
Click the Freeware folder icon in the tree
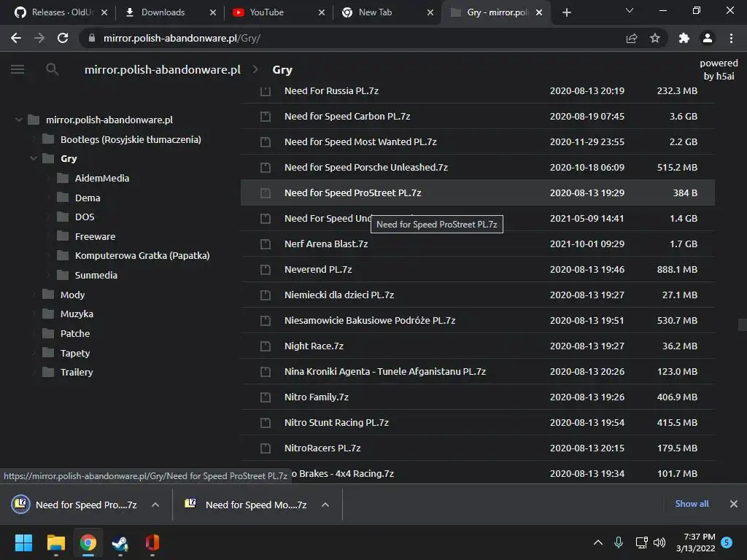tap(63, 236)
